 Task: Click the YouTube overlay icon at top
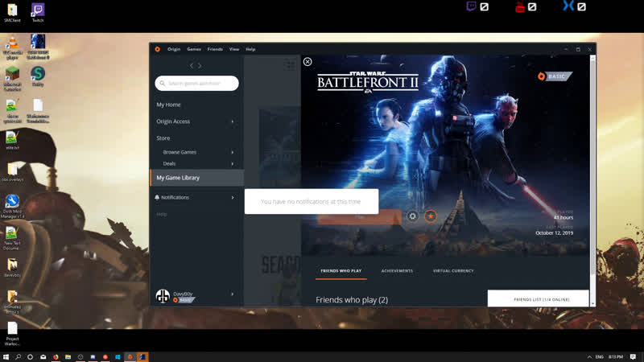tap(519, 7)
